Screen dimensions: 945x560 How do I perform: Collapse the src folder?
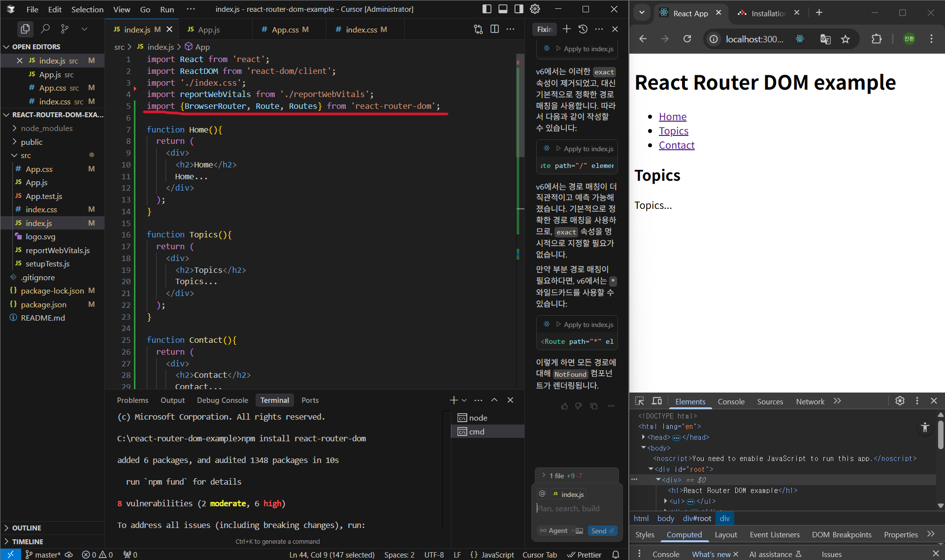[x=52, y=155]
